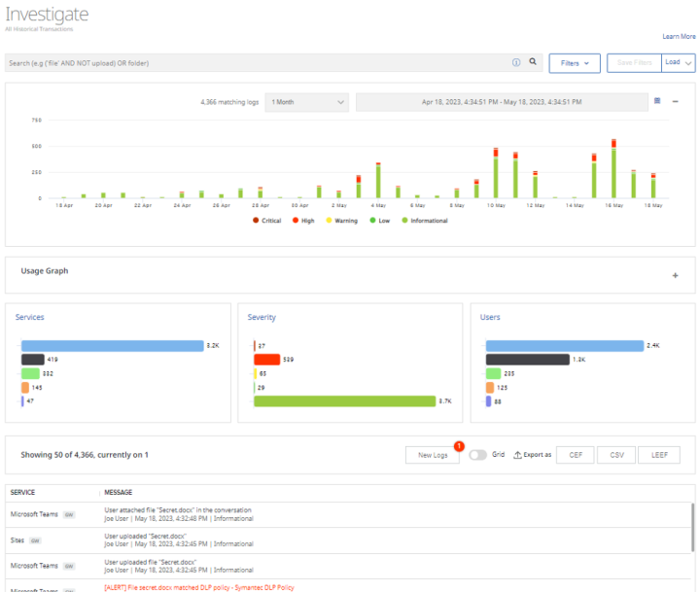This screenshot has height=592, width=700.
Task: Select the 2.4K blue Users bar
Action: 565,345
